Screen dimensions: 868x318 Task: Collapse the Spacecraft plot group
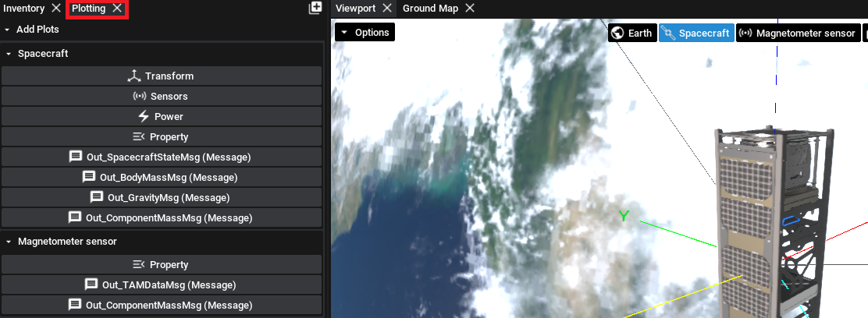8,55
